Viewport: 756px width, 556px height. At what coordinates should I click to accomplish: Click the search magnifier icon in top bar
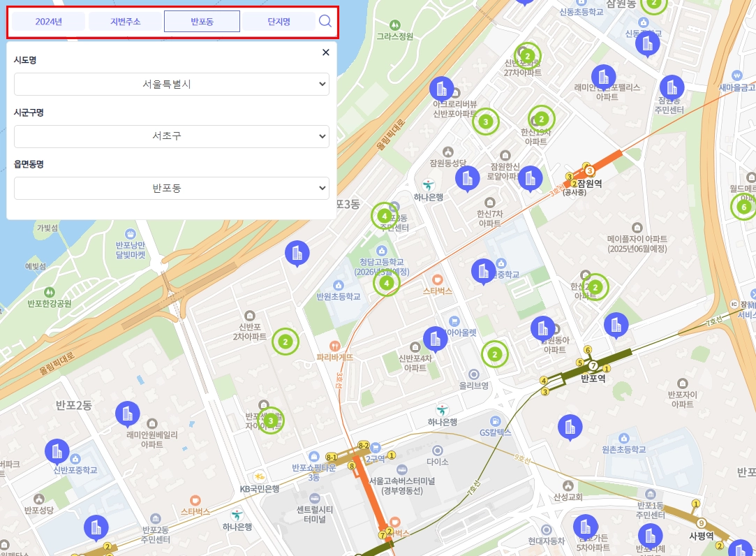[x=324, y=21]
